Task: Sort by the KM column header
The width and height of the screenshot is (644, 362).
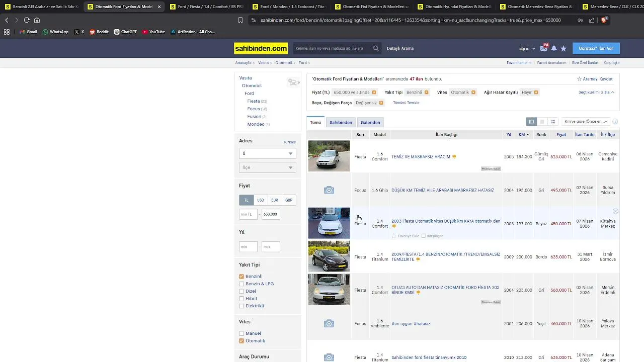Action: pos(524,135)
